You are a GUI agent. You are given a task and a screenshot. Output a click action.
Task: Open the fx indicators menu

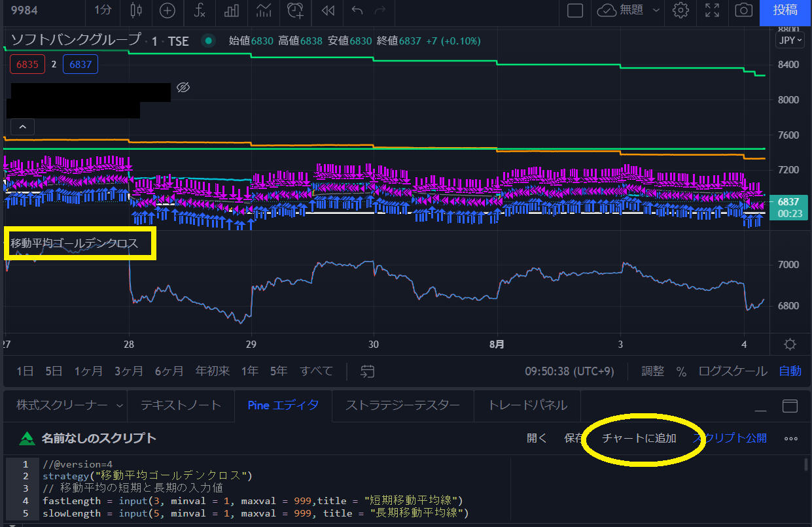click(199, 10)
